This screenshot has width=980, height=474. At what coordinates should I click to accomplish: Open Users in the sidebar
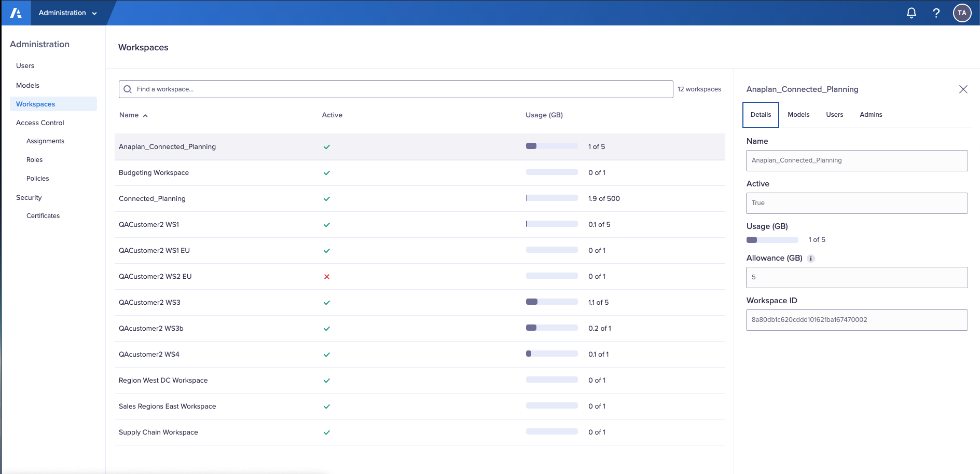pos(25,66)
